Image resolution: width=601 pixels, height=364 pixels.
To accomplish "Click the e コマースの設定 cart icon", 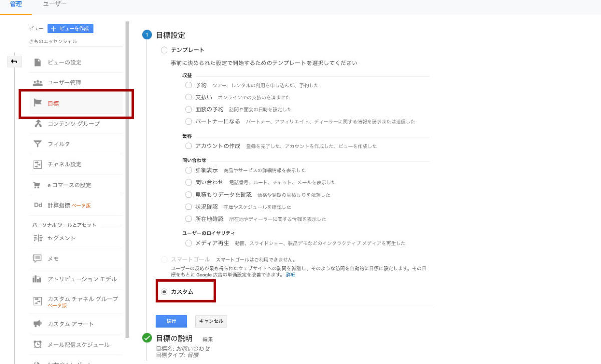I will tap(37, 185).
